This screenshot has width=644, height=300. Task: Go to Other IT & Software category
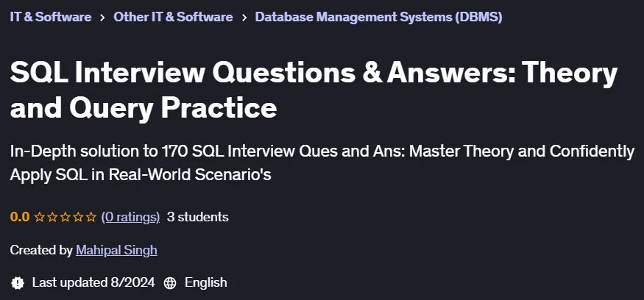[173, 17]
